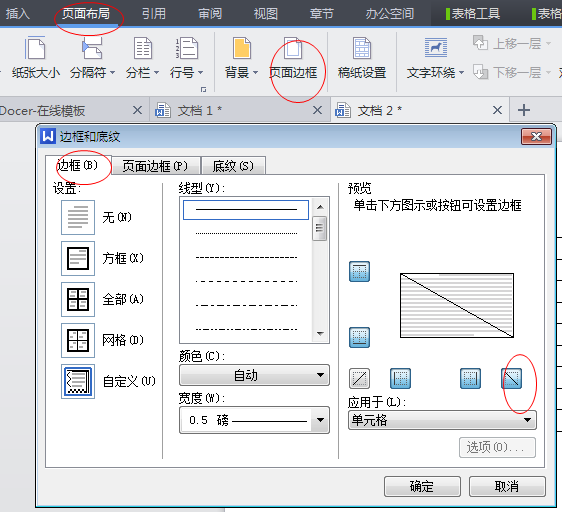Toggle the bottom border preview button
This screenshot has width=562, height=512.
[x=359, y=337]
